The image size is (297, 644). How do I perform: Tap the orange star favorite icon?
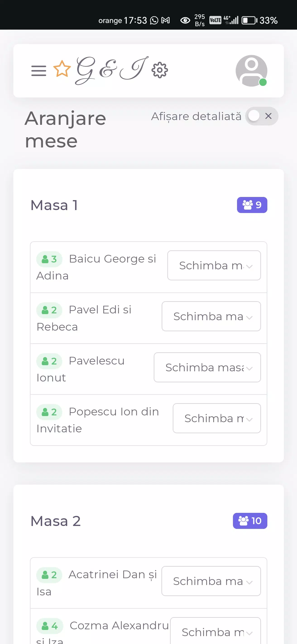point(62,69)
